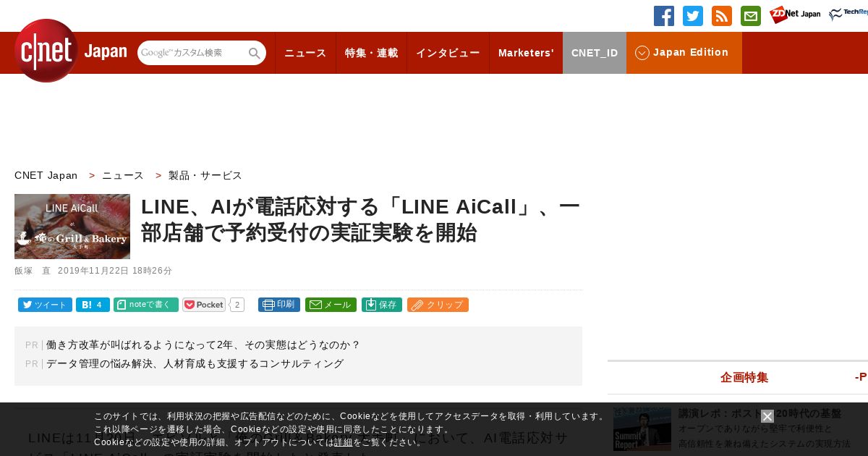Open 講演レポ article headline link

(759, 413)
